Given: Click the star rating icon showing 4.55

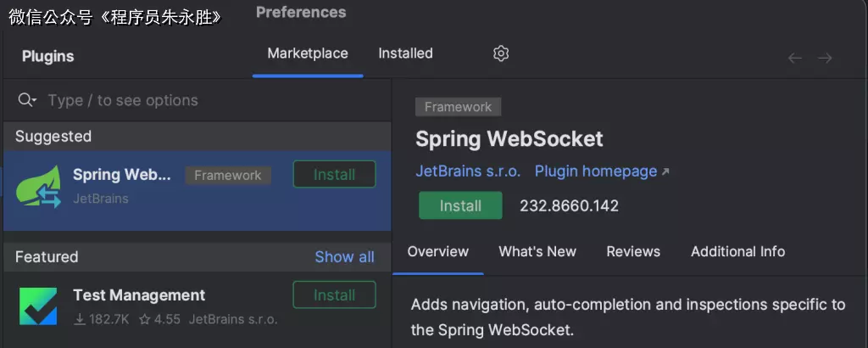Looking at the screenshot, I should 144,320.
